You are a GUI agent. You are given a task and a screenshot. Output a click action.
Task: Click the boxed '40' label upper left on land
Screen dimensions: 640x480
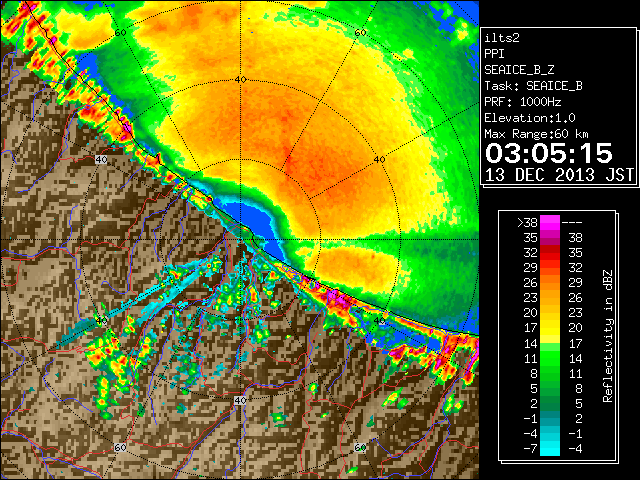[101, 159]
